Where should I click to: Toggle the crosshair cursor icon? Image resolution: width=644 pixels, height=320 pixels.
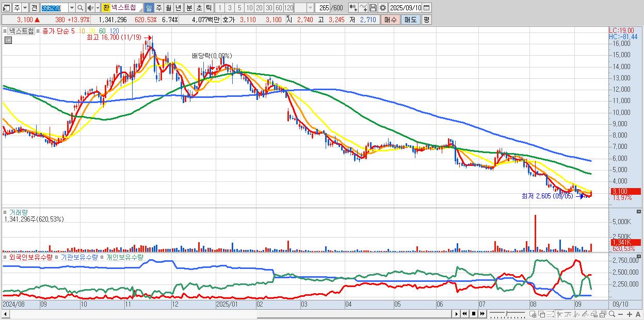[559, 314]
